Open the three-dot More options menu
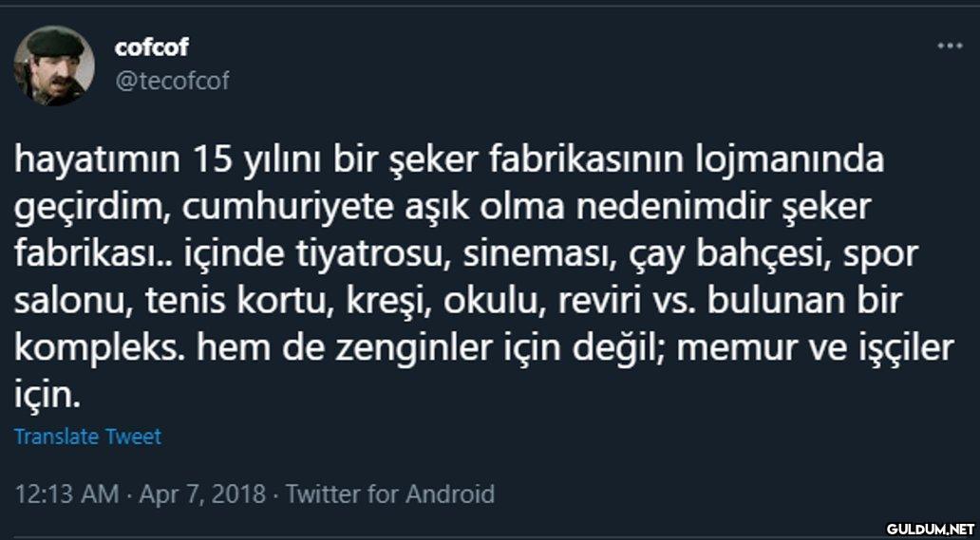Image resolution: width=980 pixels, height=540 pixels. [x=949, y=46]
